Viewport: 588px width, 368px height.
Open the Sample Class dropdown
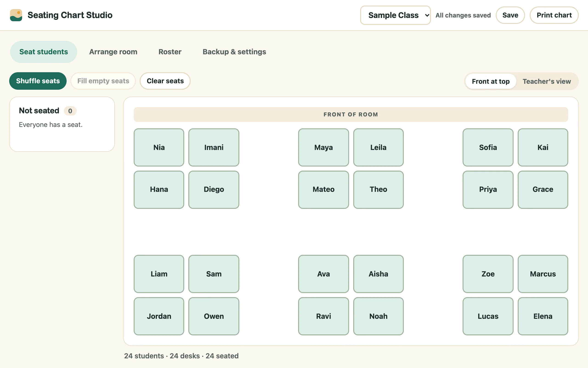[395, 15]
